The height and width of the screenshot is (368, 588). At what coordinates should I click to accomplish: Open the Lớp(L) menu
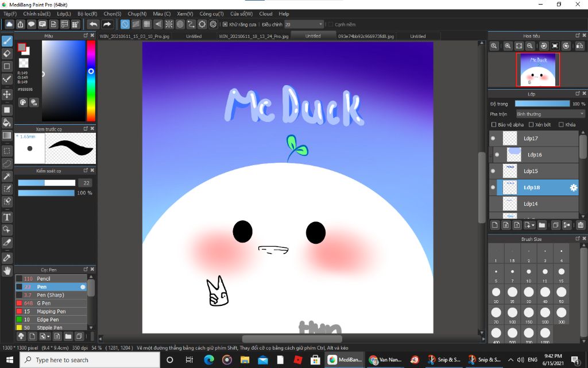pos(64,14)
